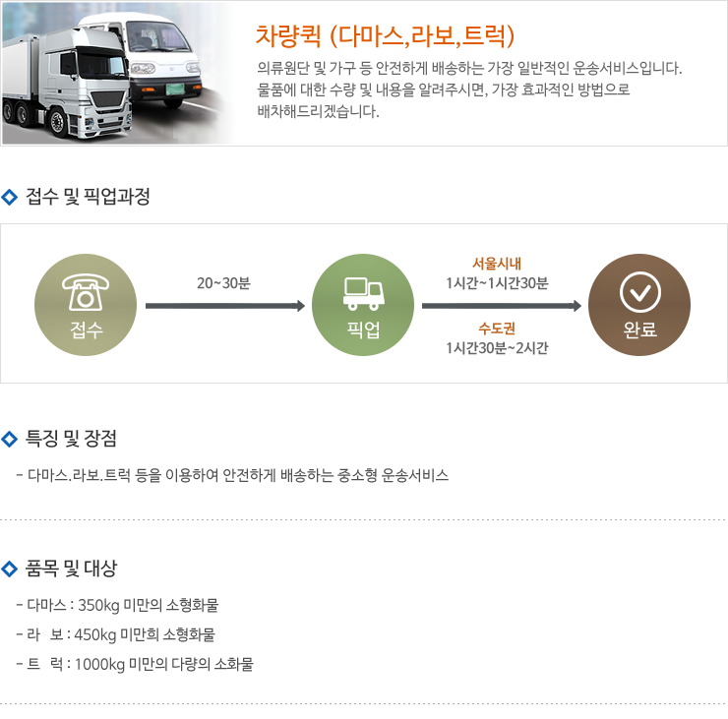Click the checkmark icon in 완료 circle
This screenshot has height=719, width=728.
pos(639,292)
